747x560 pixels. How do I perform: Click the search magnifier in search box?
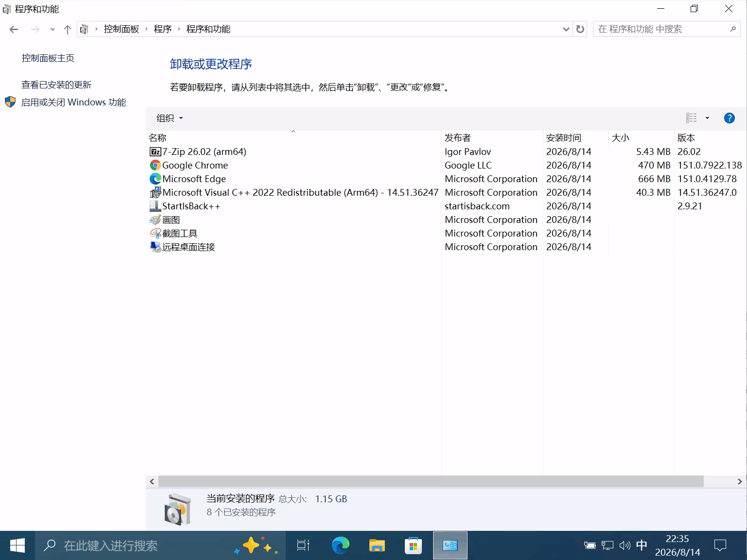[733, 29]
